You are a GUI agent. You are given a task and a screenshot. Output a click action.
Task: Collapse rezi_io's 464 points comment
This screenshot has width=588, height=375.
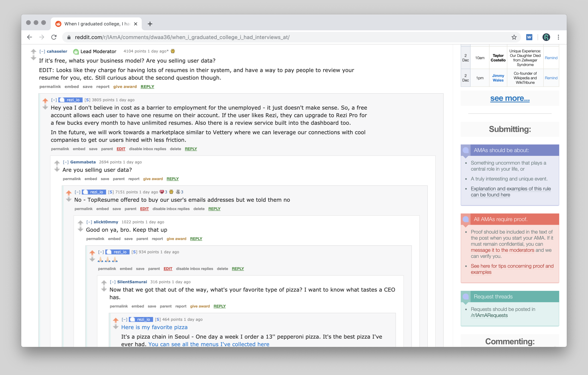124,319
